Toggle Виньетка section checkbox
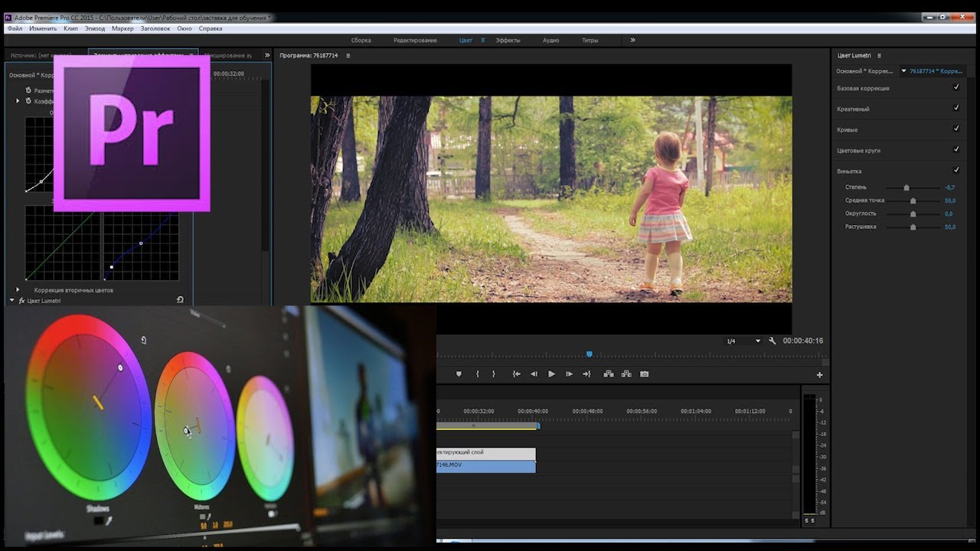Screen dimensions: 980x551 pos(956,170)
